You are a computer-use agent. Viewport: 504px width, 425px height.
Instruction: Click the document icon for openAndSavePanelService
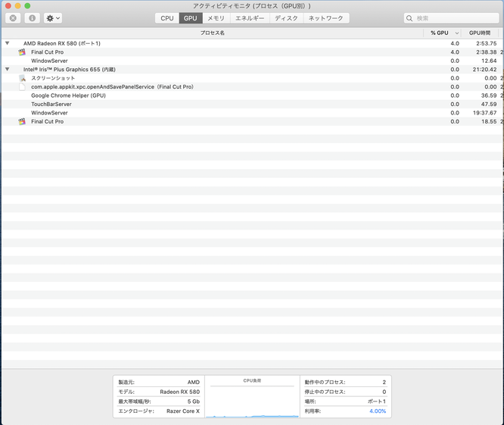point(22,87)
